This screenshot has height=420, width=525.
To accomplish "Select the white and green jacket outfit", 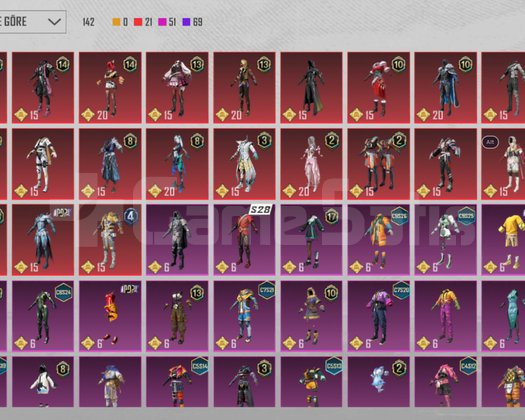I will pyautogui.click(x=446, y=240).
